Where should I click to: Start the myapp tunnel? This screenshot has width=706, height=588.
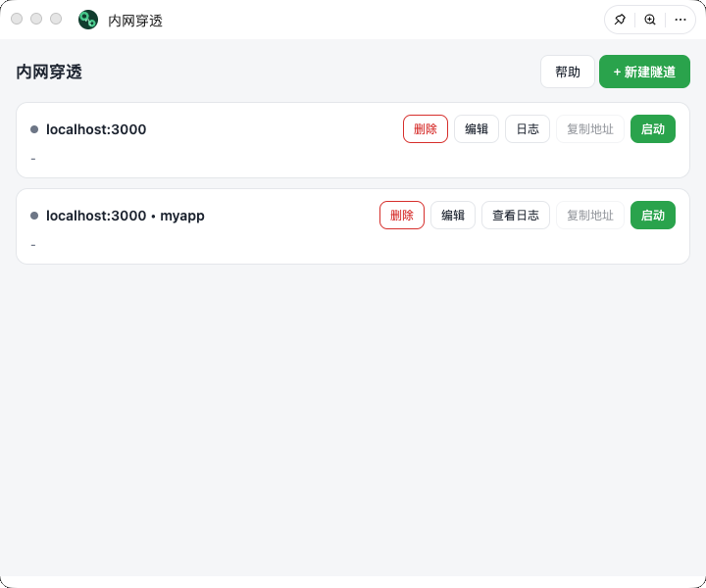(652, 215)
